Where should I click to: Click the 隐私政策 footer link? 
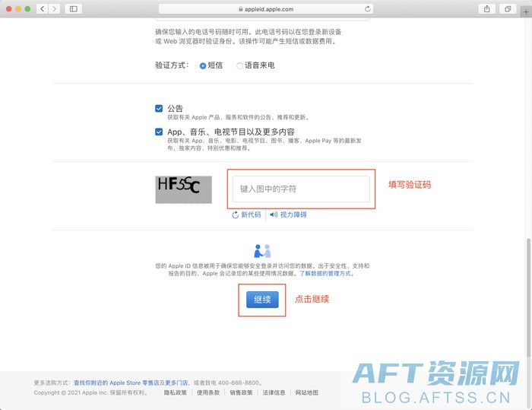coord(176,393)
